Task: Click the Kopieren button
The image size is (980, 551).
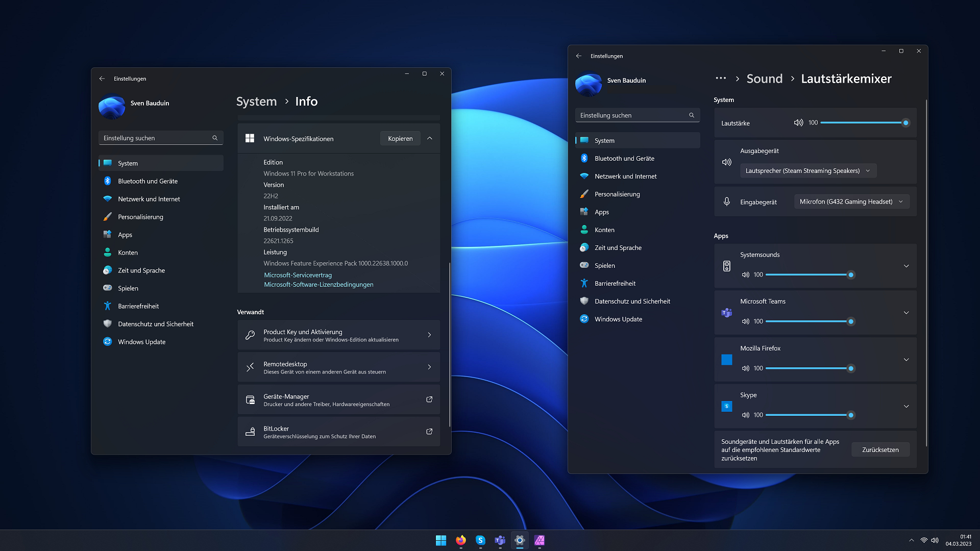Action: click(400, 139)
